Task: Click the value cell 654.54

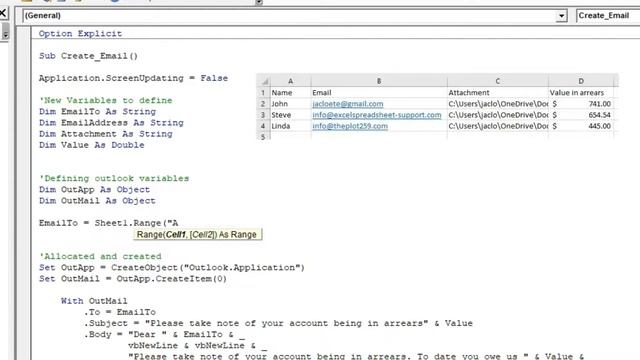Action: pyautogui.click(x=581, y=115)
